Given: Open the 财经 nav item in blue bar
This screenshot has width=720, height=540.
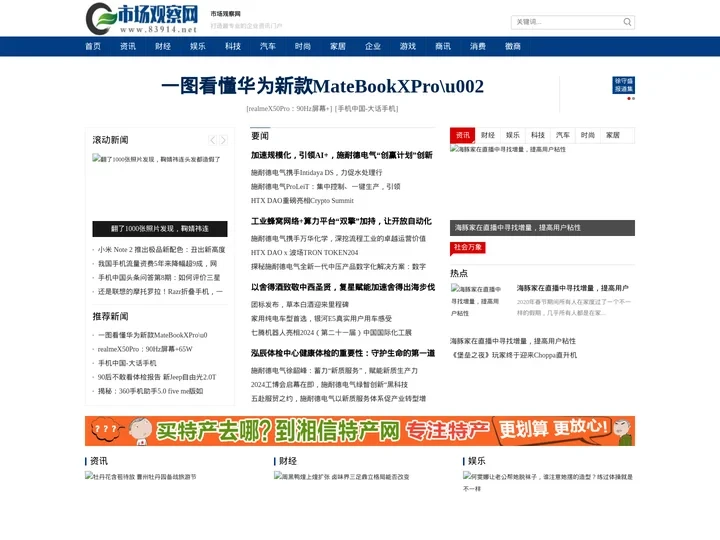Looking at the screenshot, I should tap(163, 46).
